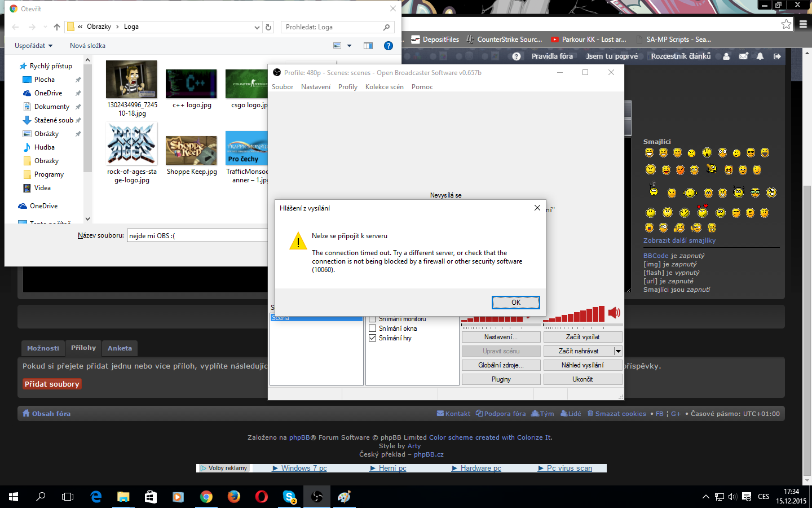Click the Přidat soubory button
The image size is (812, 508).
click(52, 384)
